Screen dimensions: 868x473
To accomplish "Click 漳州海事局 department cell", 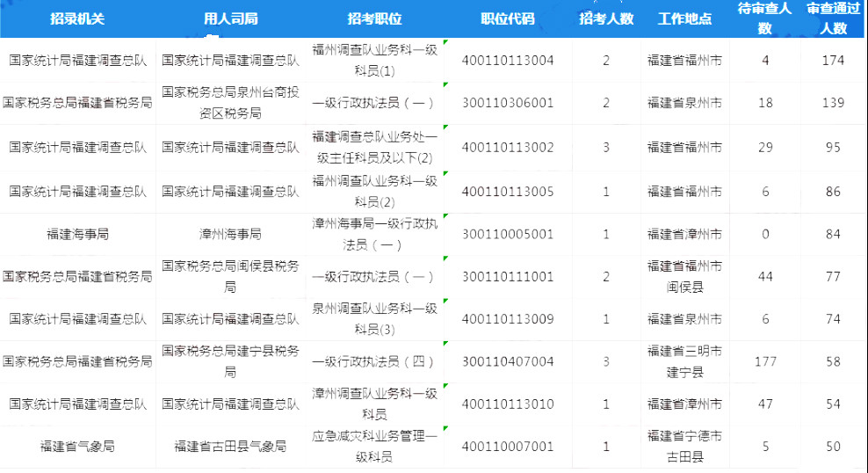I will (x=230, y=234).
